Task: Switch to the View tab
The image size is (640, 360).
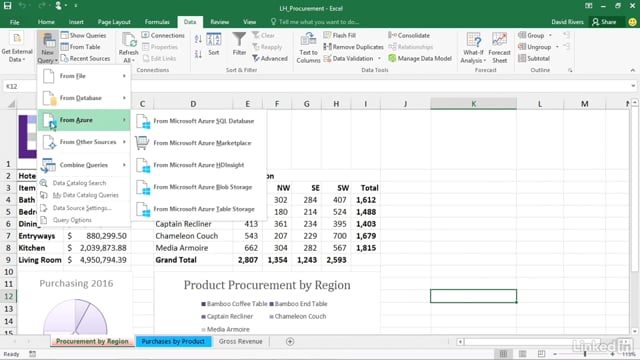Action: point(249,22)
